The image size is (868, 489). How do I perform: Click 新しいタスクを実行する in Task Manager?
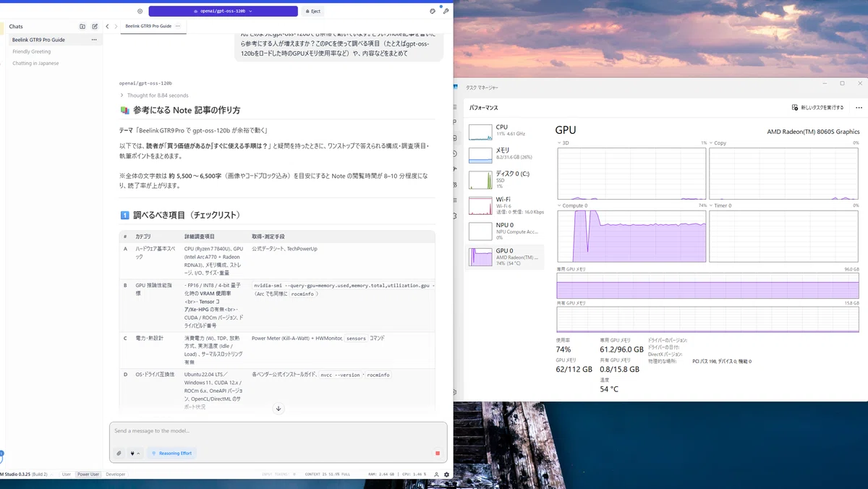tap(818, 107)
